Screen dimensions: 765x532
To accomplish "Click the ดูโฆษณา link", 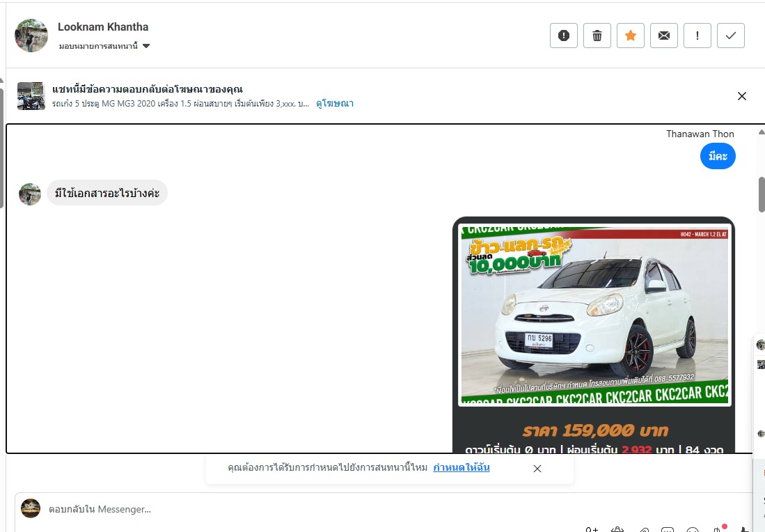I will [x=335, y=104].
